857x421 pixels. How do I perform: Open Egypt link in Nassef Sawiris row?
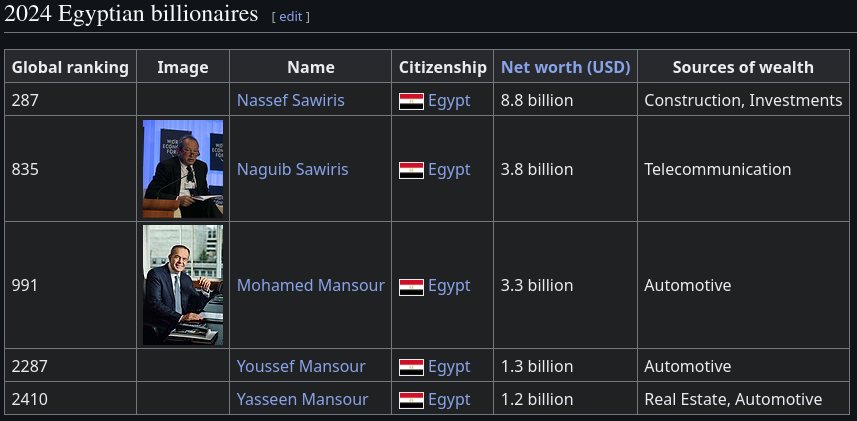pyautogui.click(x=449, y=100)
